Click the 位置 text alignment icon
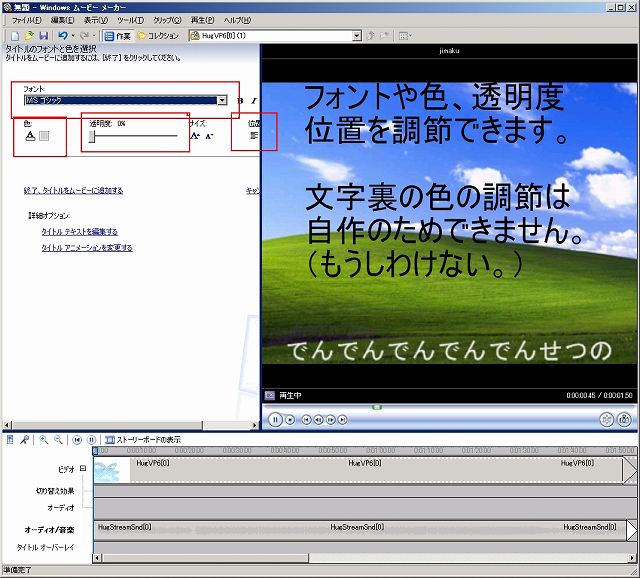640x578 pixels. [254, 136]
